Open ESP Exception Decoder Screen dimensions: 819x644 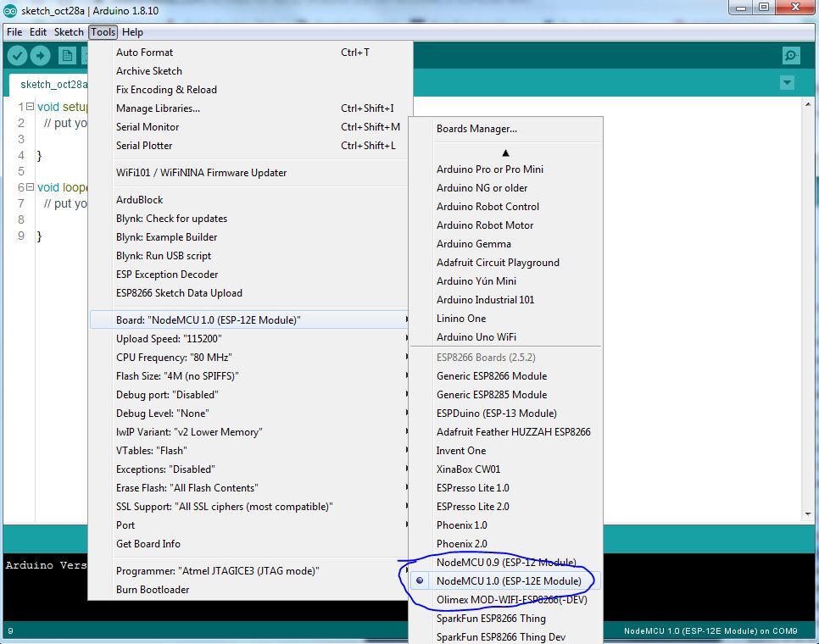coord(249,275)
